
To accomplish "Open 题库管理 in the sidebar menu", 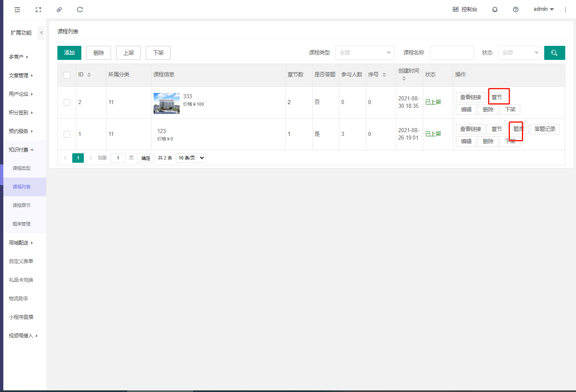I will click(x=21, y=224).
